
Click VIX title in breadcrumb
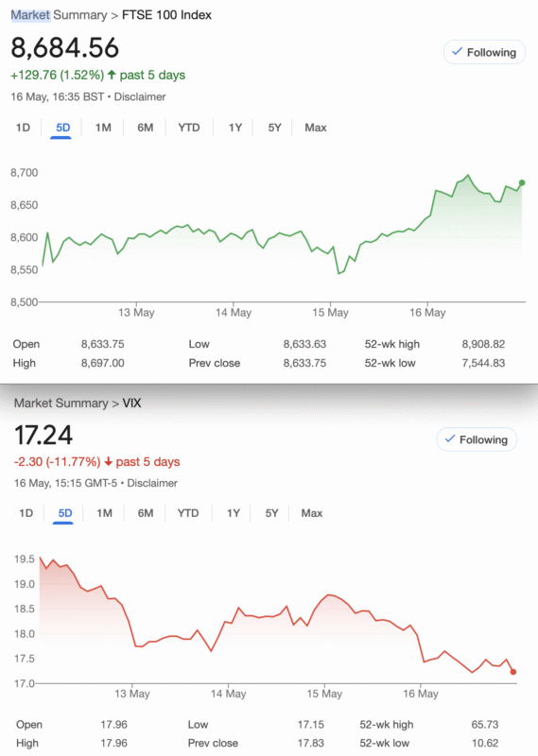[x=131, y=404]
